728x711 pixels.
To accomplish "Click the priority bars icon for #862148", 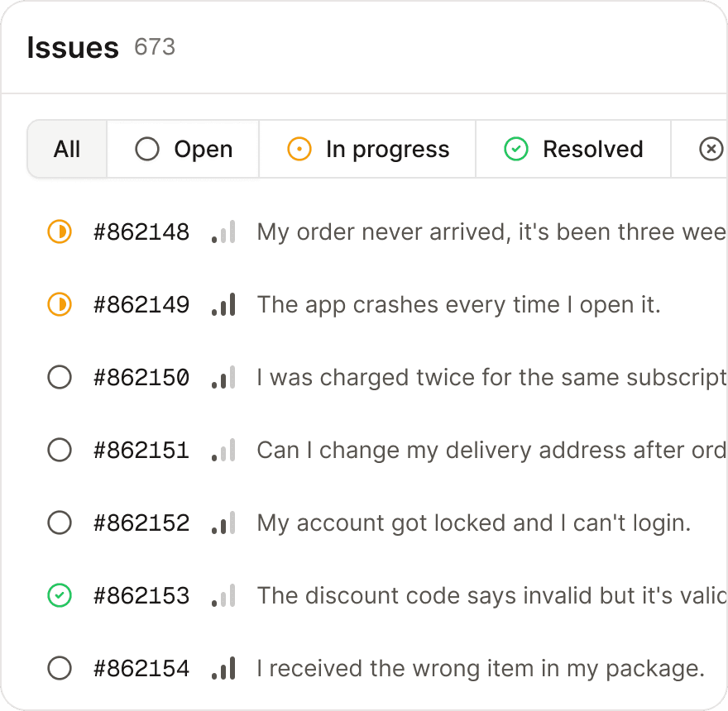I will pos(223,231).
